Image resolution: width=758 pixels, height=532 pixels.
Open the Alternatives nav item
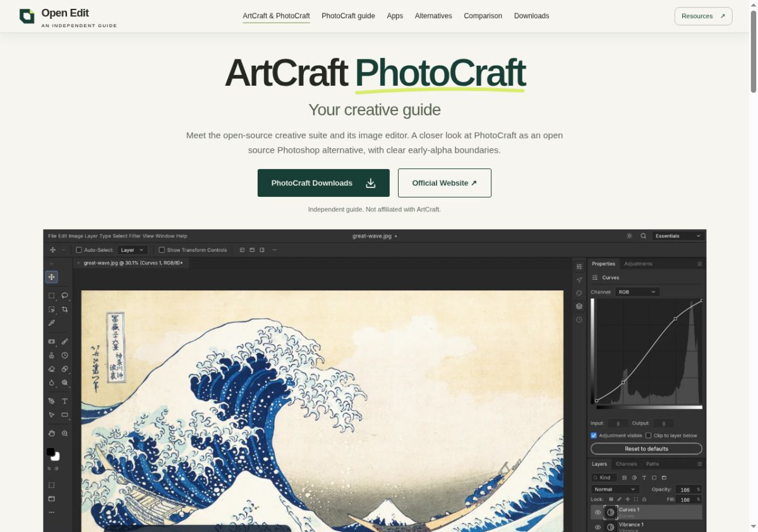433,16
